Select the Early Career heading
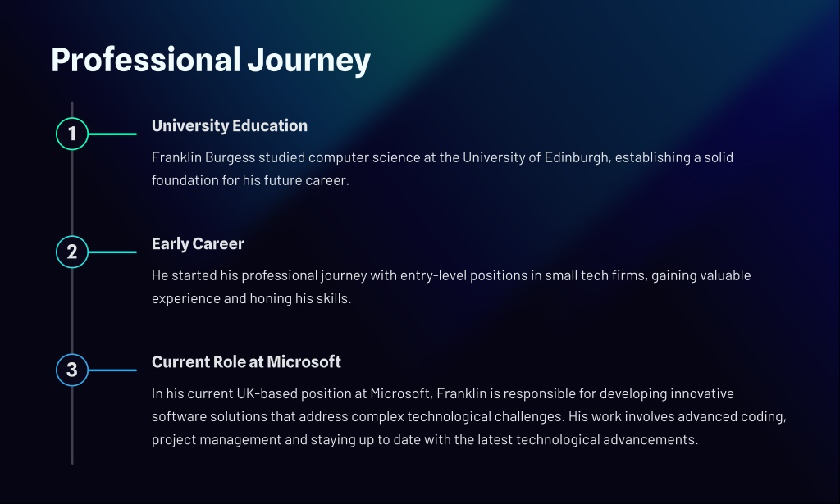 (x=198, y=244)
